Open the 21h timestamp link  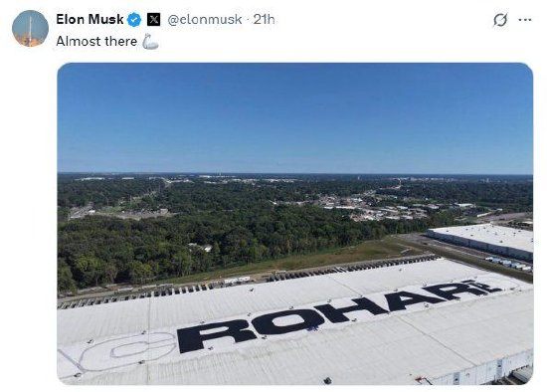(x=265, y=20)
